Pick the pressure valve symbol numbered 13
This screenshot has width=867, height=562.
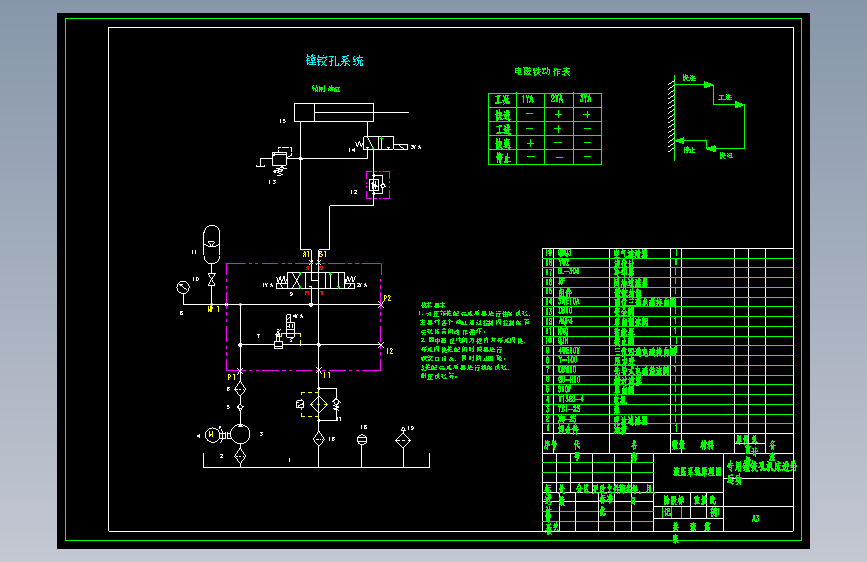(x=280, y=160)
